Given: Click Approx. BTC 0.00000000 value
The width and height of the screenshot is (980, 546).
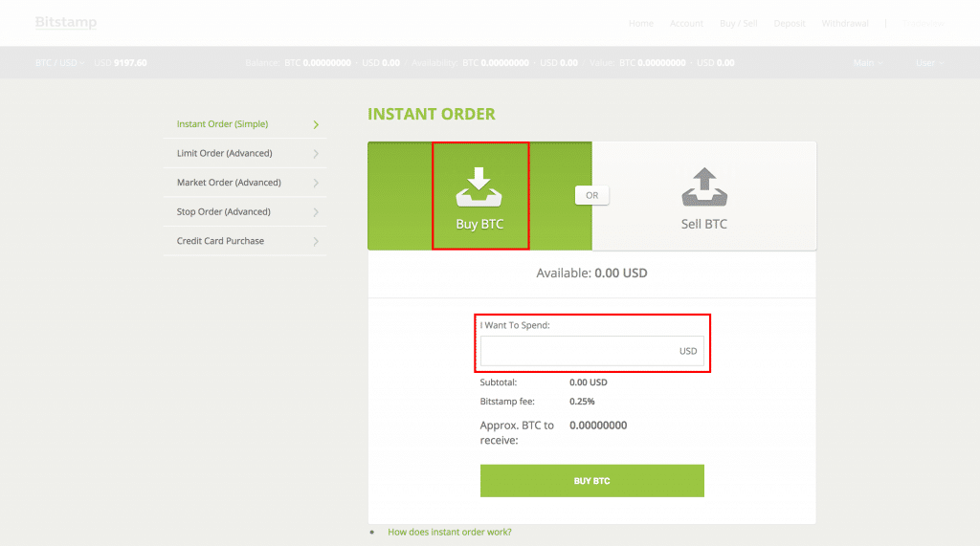Looking at the screenshot, I should (598, 425).
